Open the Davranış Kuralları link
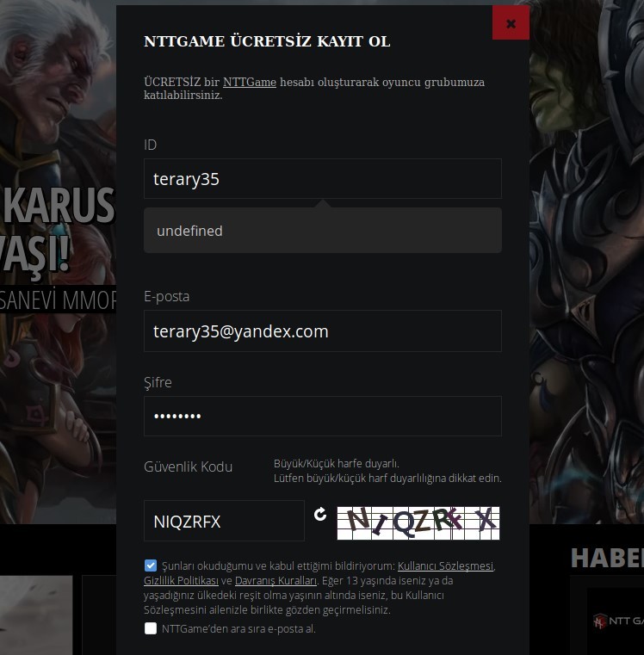 click(276, 581)
